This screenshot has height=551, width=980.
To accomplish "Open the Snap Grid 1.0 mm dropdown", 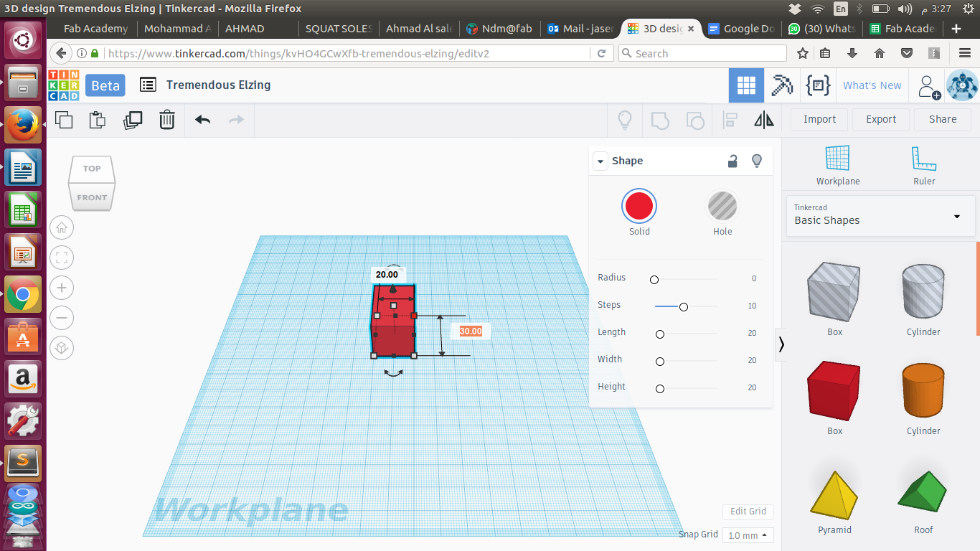I will 749,535.
